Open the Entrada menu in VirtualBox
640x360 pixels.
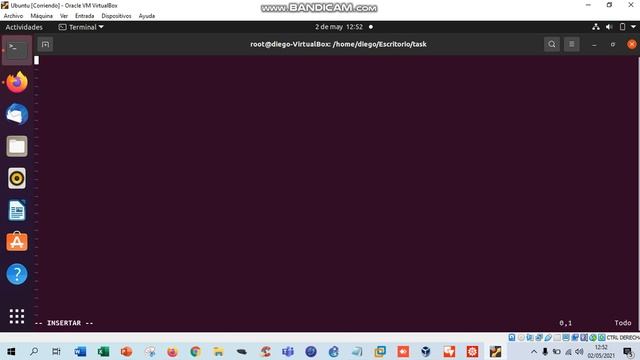[x=84, y=16]
